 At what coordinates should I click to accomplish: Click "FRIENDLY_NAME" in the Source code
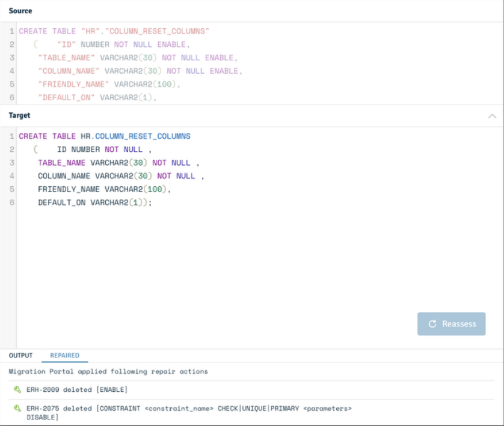pyautogui.click(x=73, y=84)
